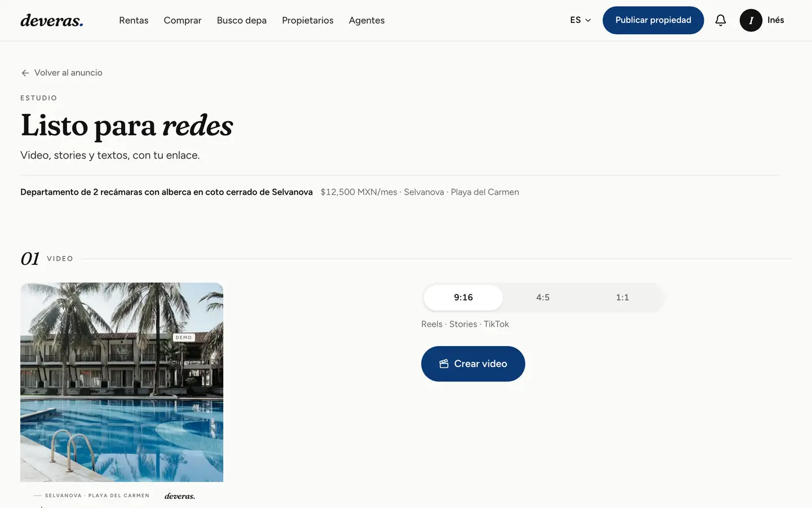
Task: Open Busco depa page
Action: pyautogui.click(x=241, y=20)
